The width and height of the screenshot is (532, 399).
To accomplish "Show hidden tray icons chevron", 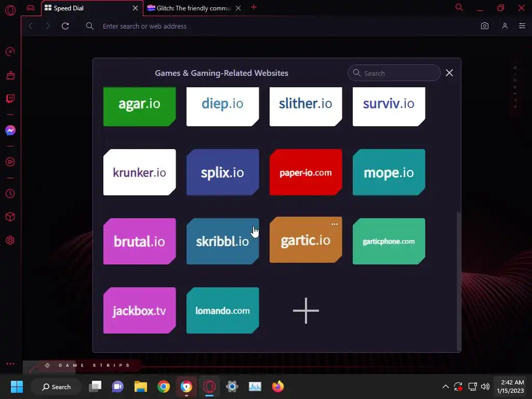I will coord(445,387).
